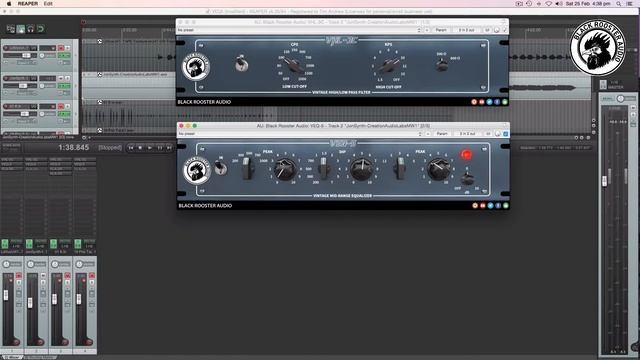Click the HIGH CUT-OFF rotary knob on VHL-3C
This screenshot has width=640, height=360.
click(x=389, y=64)
